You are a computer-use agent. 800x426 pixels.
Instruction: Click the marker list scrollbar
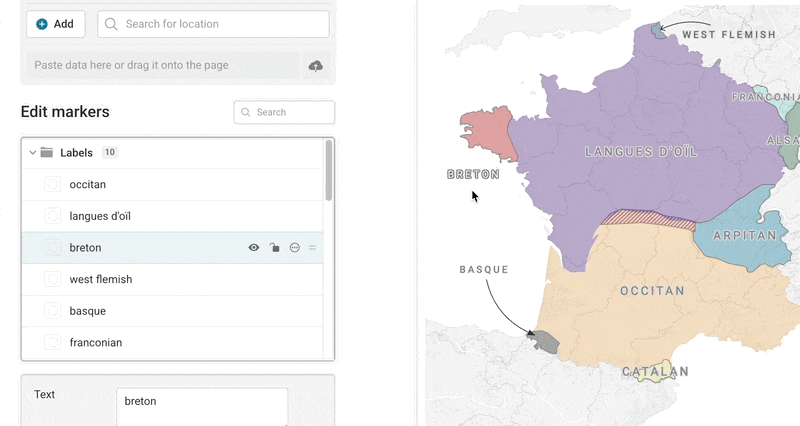(x=329, y=171)
